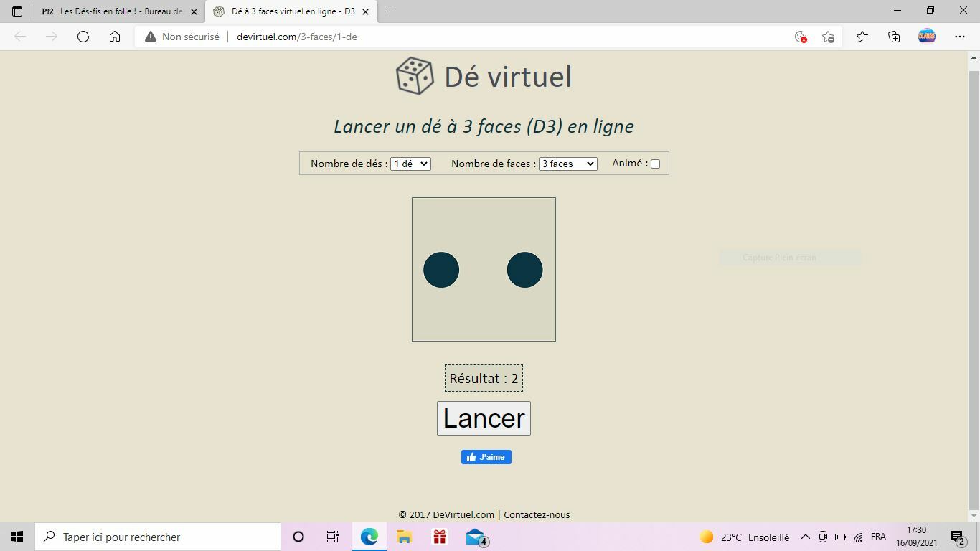
Task: Click the page heading Lancer un dé à 3 faces
Action: tap(484, 126)
